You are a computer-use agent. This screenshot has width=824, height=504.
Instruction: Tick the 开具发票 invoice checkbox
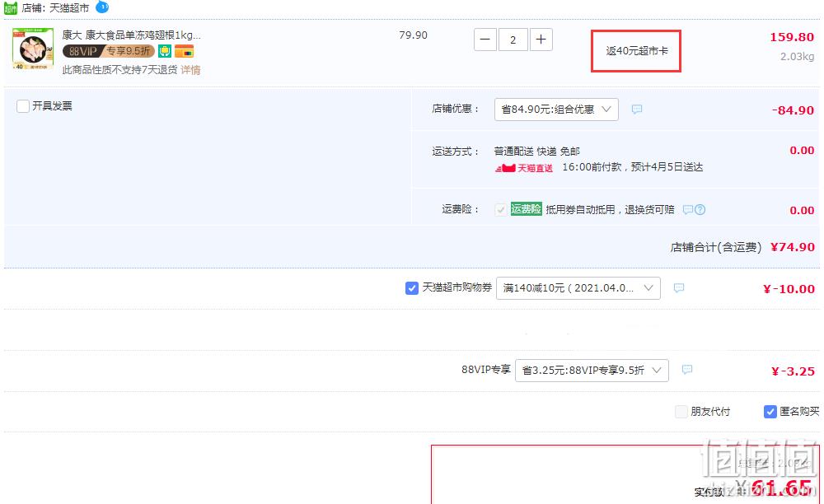[x=22, y=106]
